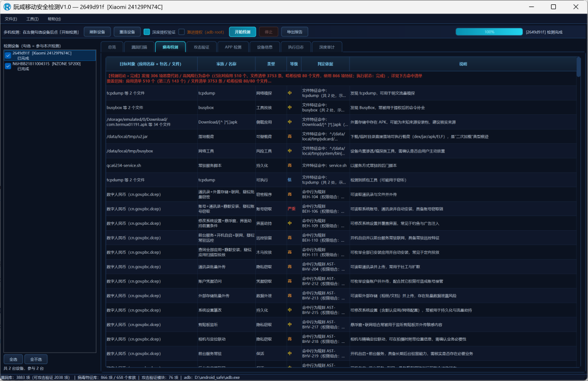The image size is (588, 381).
Task: Click the 100% detection progress bar
Action: pyautogui.click(x=489, y=32)
